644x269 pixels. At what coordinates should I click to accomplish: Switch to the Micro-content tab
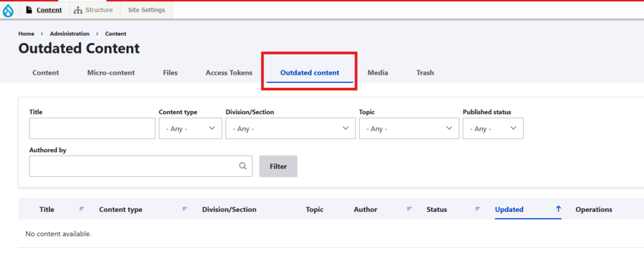111,73
